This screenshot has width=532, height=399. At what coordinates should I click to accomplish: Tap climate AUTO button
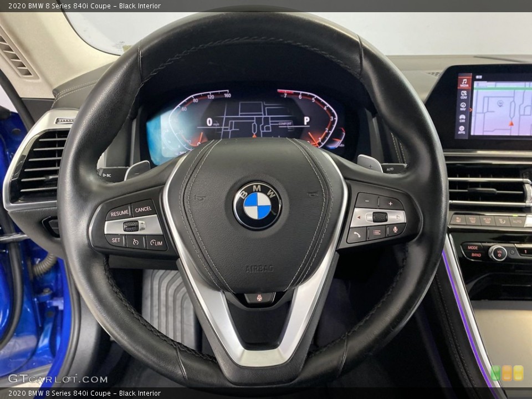(x=516, y=222)
